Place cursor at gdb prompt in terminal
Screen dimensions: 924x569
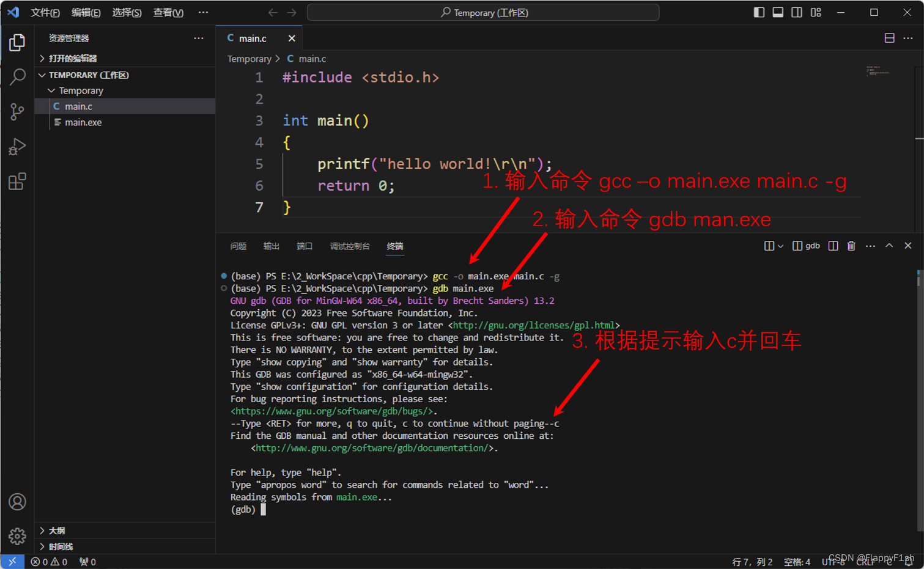(264, 510)
